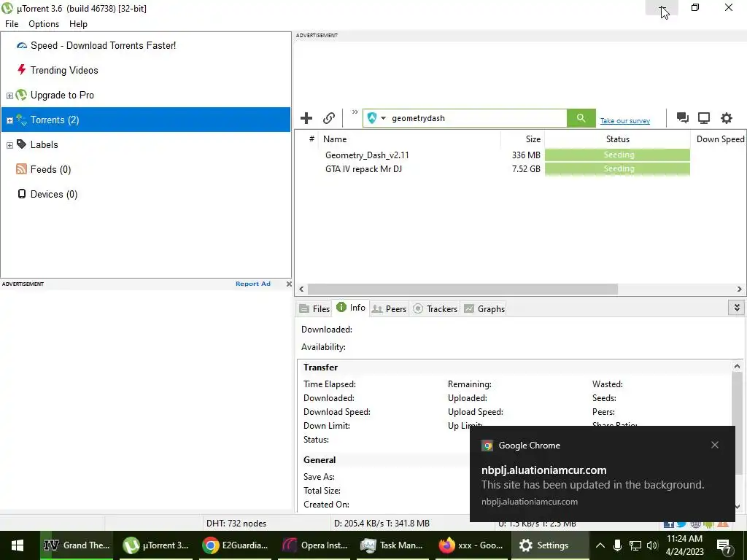Click nbplj.aluationiamcur.com notification title
This screenshot has height=560, width=747.
point(543,470)
